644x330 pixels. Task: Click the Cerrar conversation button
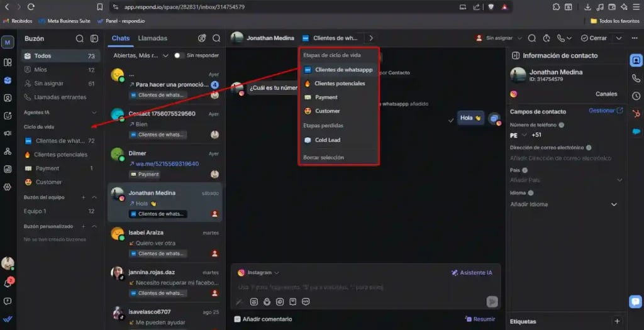(594, 38)
